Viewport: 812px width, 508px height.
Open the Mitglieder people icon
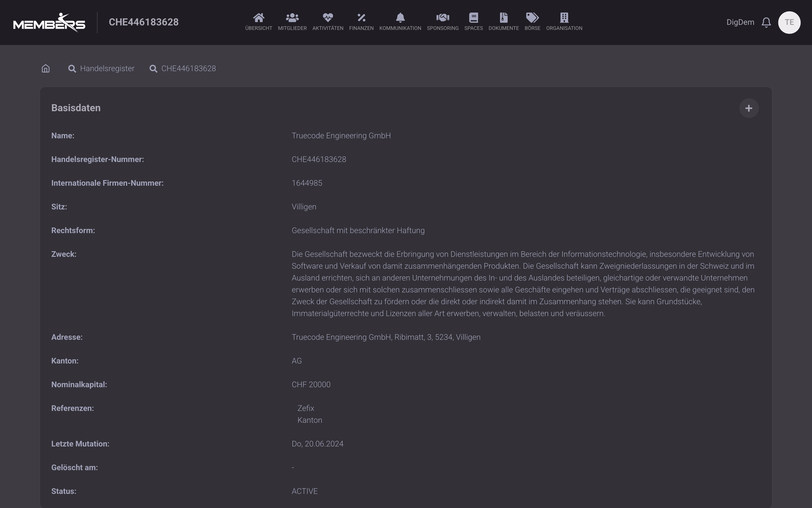292,17
